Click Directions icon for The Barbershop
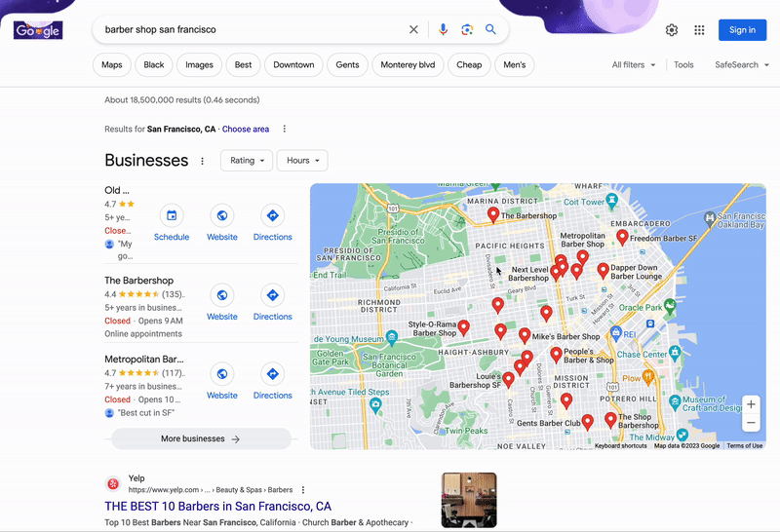 [x=272, y=295]
